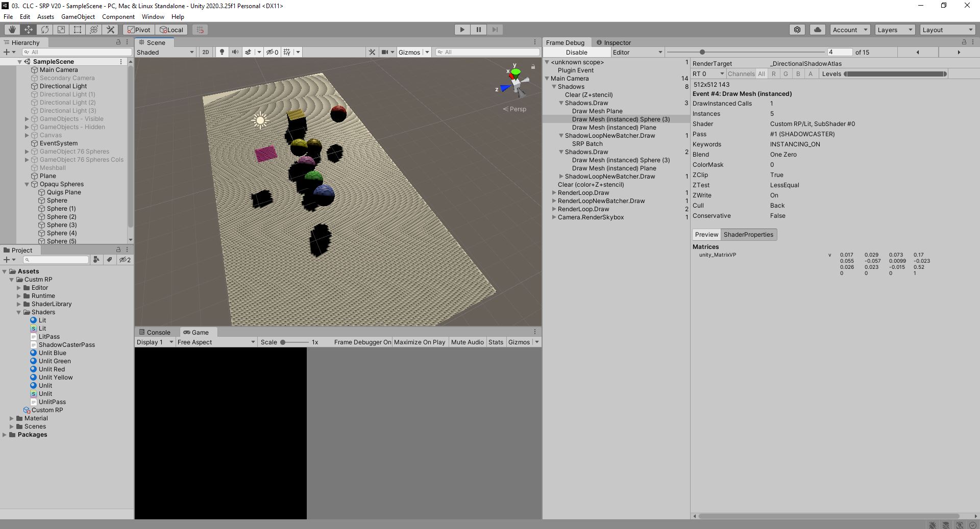Screen dimensions: 980x529
Task: Enable Mute Audio in Game view
Action: coord(467,342)
